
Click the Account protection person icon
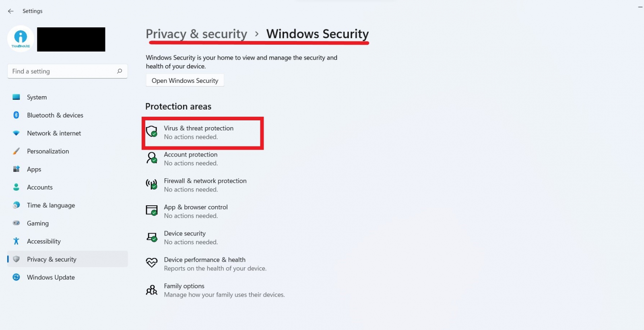151,158
